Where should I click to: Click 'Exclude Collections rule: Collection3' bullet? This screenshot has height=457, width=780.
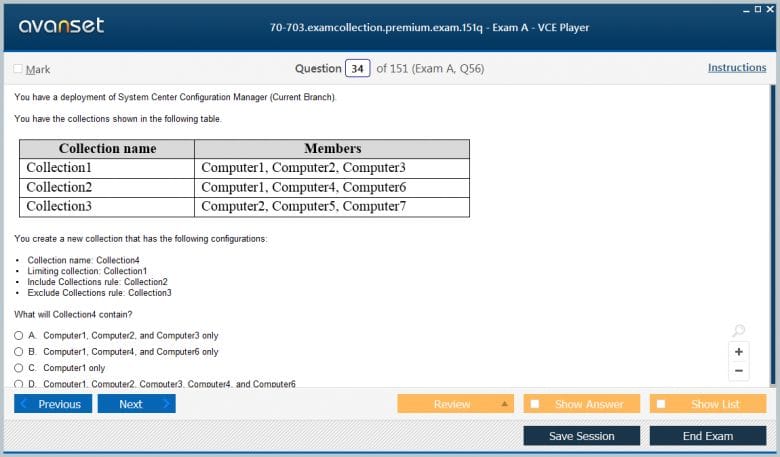[99, 293]
